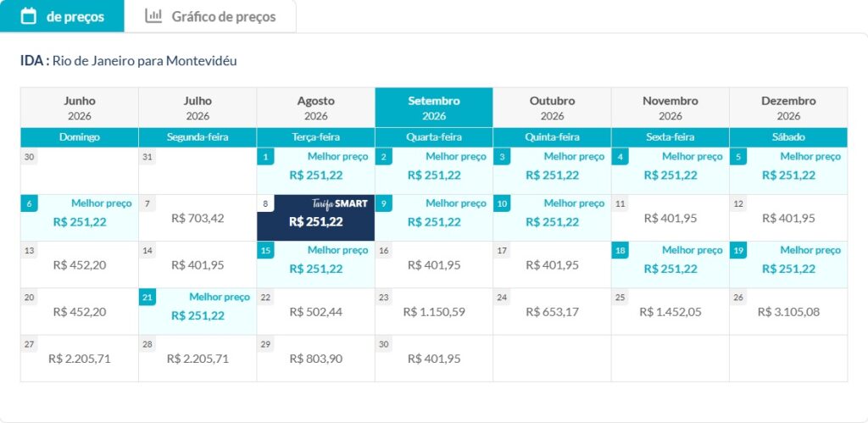
Task: Choose the Agosto 2026 month
Action: pyautogui.click(x=315, y=108)
